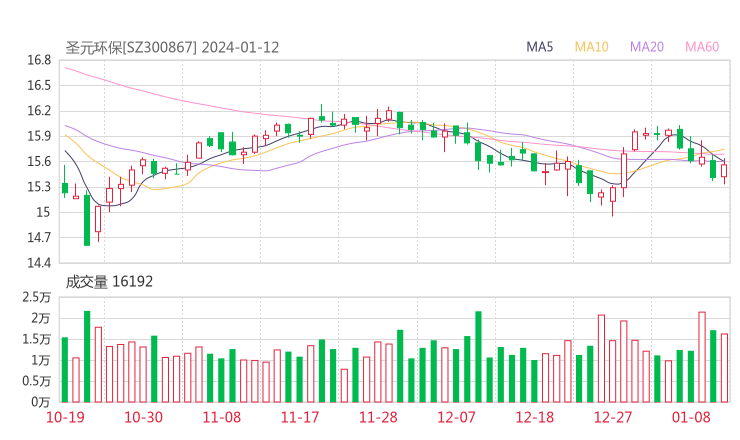Click the 16.8 price axis value

[39, 60]
